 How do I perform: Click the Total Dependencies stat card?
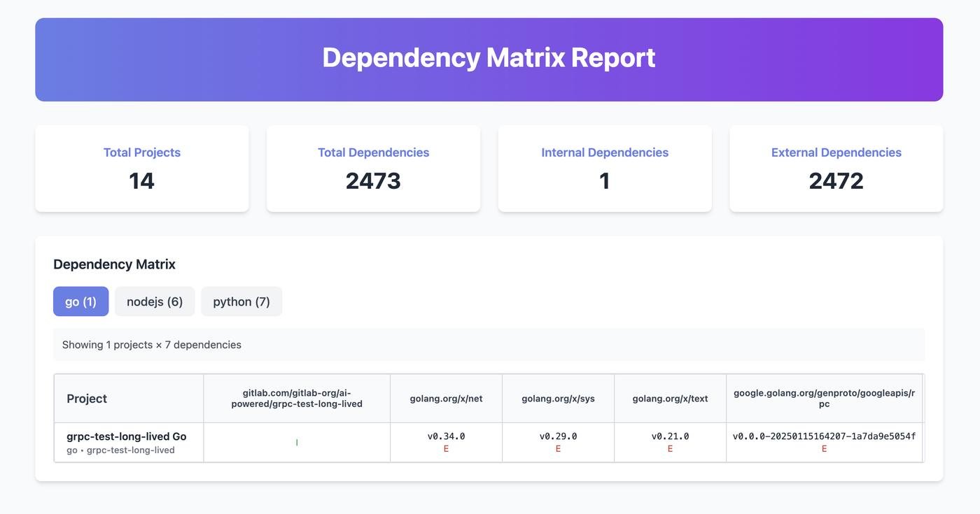click(x=373, y=169)
